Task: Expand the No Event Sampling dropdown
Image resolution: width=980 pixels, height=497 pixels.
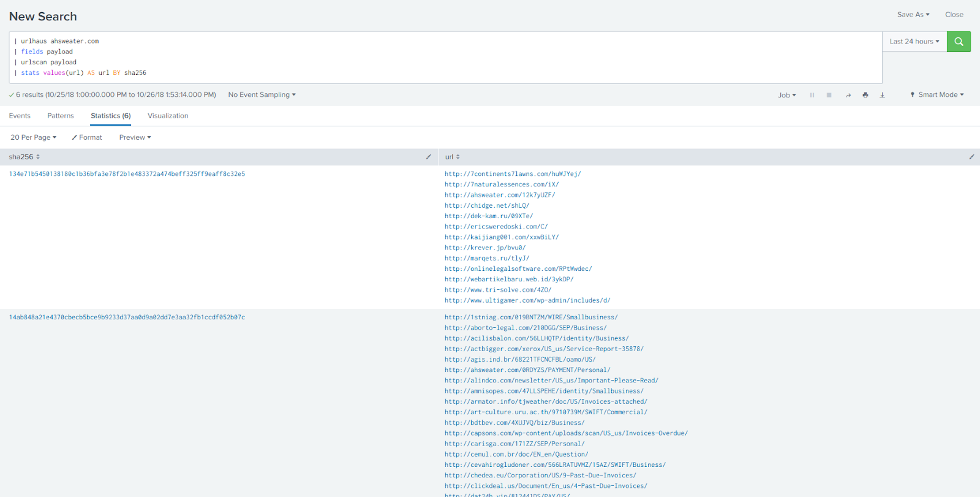Action: pos(262,95)
